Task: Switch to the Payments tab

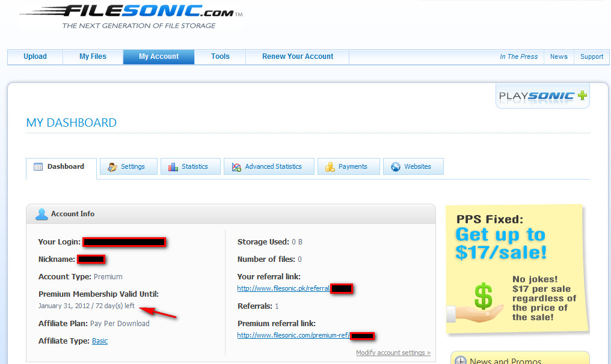Action: (x=349, y=166)
